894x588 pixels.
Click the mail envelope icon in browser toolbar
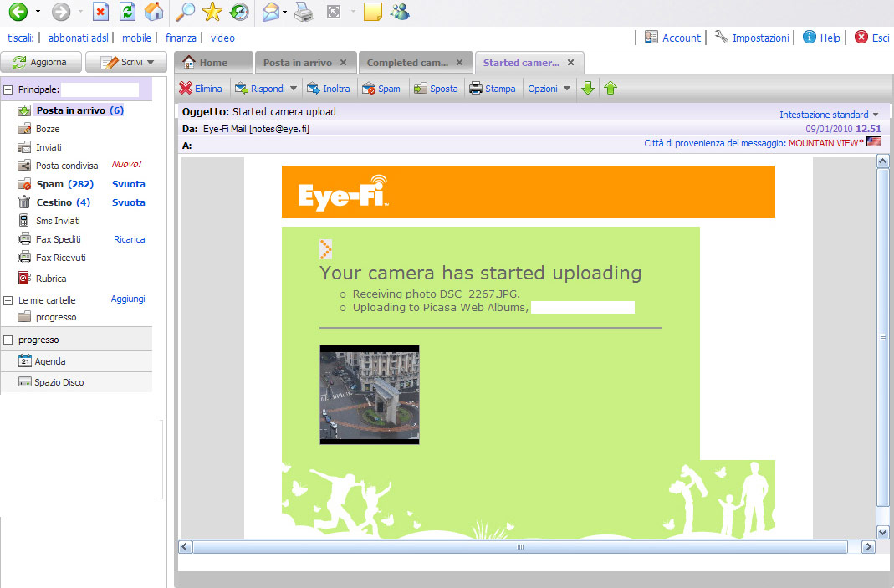coord(272,12)
